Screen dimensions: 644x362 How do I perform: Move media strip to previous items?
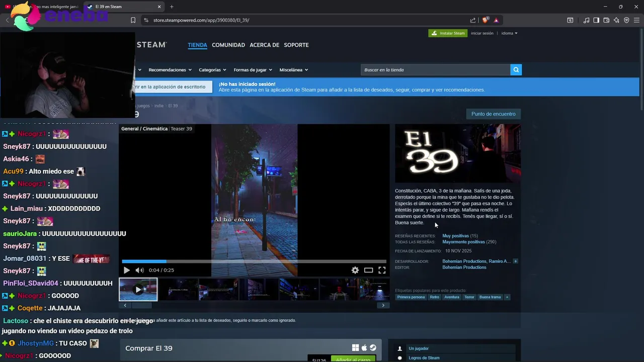[125, 305]
